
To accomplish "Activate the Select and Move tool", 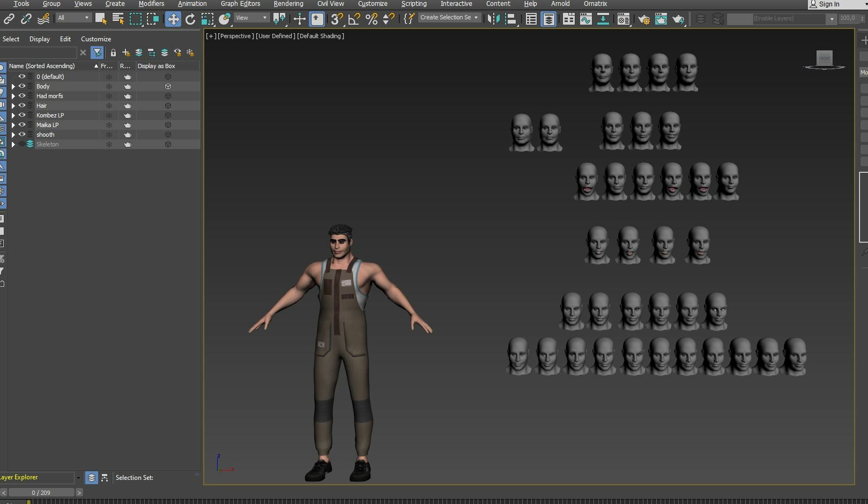I will coord(173,19).
